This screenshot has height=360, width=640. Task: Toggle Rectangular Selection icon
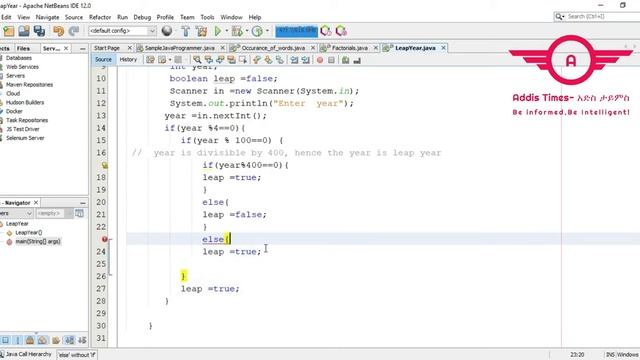click(x=243, y=60)
